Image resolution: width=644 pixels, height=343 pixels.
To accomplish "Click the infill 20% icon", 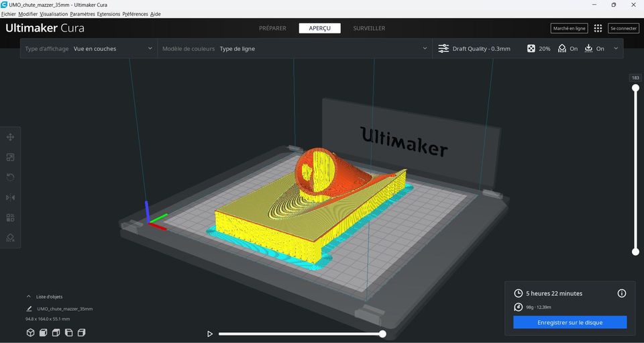I will click(x=531, y=48).
